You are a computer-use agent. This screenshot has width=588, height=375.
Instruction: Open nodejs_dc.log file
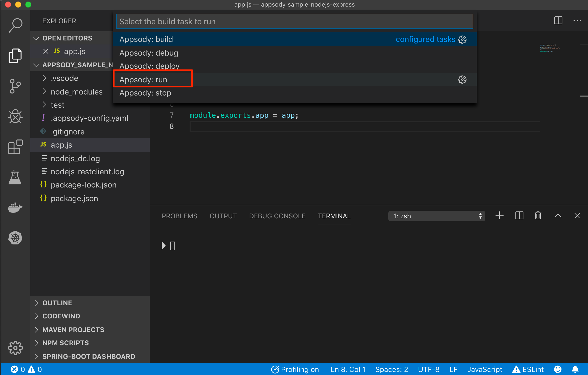pyautogui.click(x=90, y=158)
